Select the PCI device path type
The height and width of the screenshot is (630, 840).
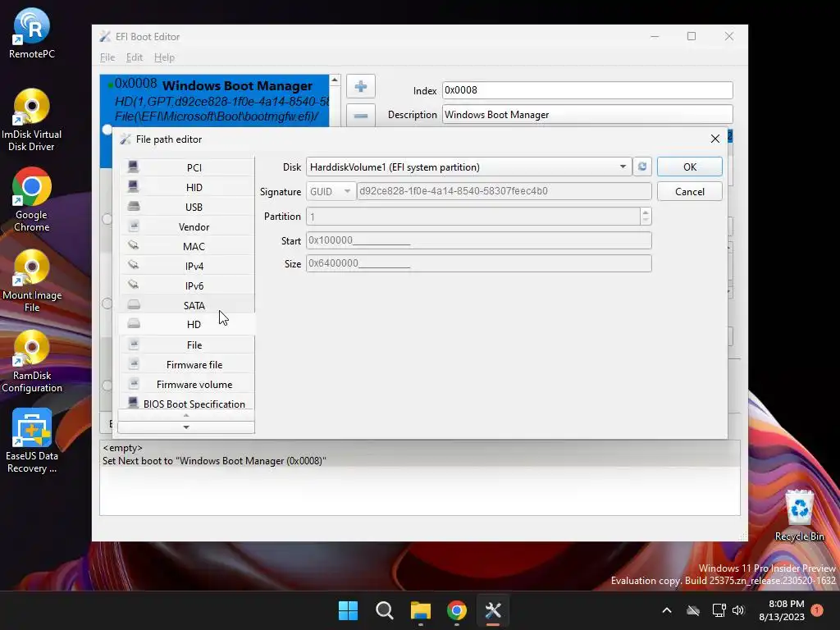186,167
